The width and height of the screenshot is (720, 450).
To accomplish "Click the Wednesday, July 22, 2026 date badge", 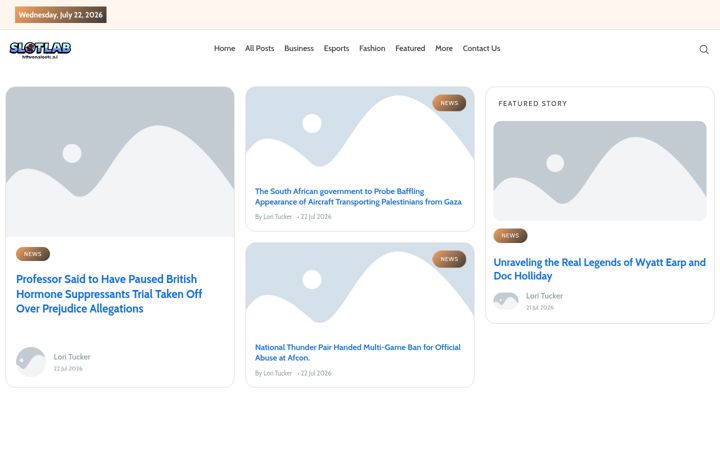I will [x=61, y=15].
